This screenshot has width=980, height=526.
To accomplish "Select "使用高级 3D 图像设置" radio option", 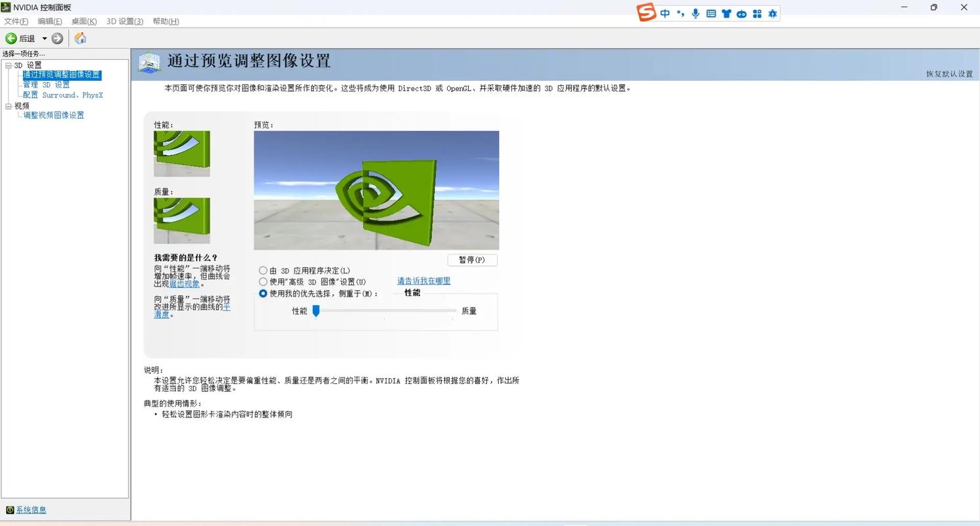I will [263, 281].
